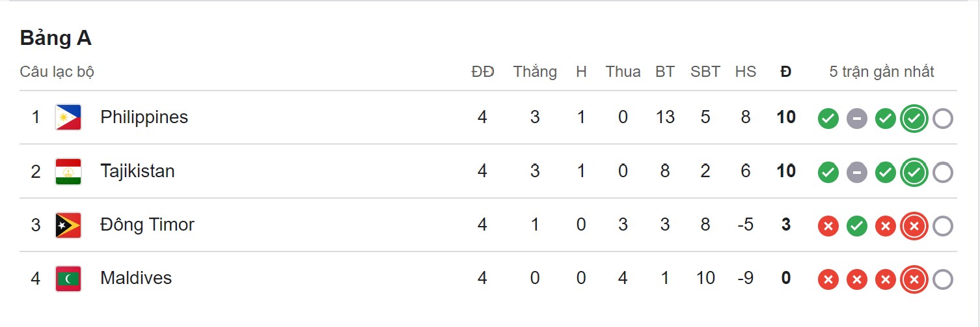The width and height of the screenshot is (980, 327).
Task: Open the Tajikistan team link
Action: 137,171
